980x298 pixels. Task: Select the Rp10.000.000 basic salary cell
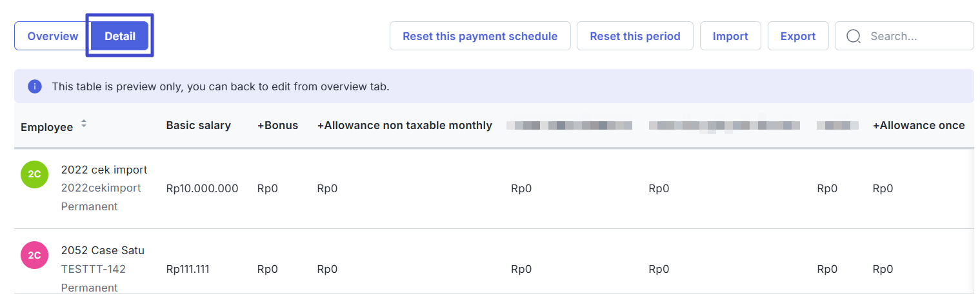point(202,188)
